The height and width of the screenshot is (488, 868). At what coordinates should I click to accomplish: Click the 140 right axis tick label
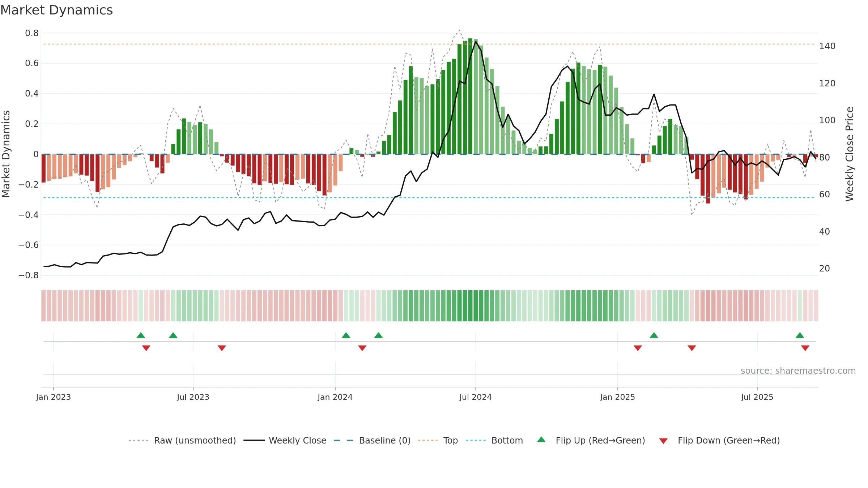tap(827, 46)
